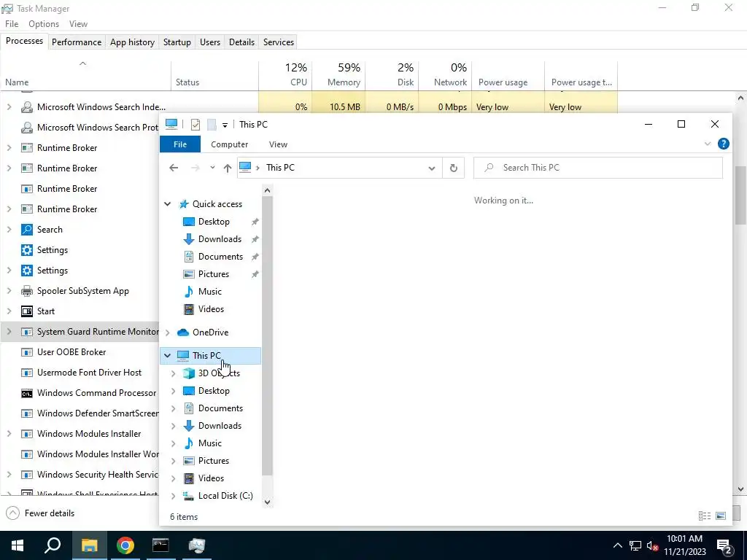The image size is (747, 560).
Task: Open the Downloads folder under Quick access
Action: coord(220,239)
